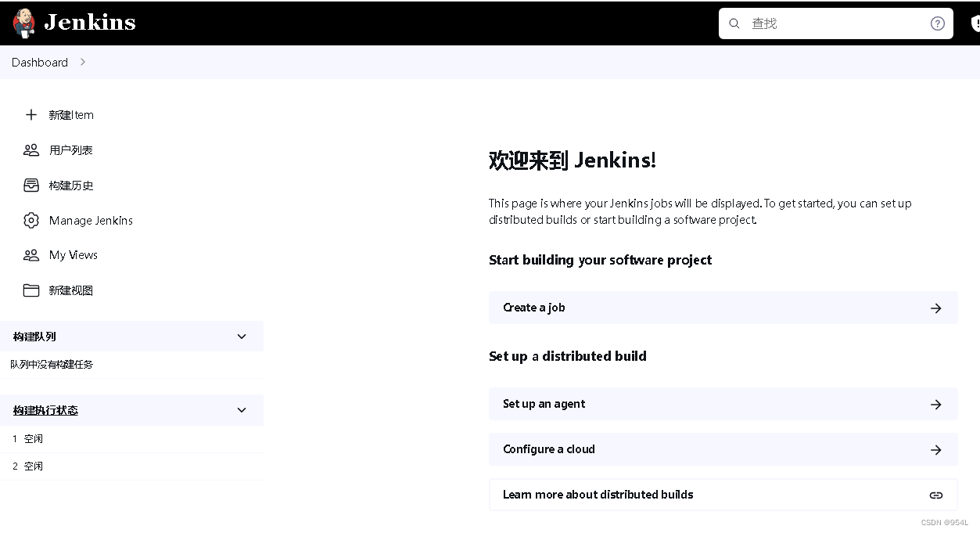Click inside the 查找 search field
980x533 pixels.
[x=821, y=23]
